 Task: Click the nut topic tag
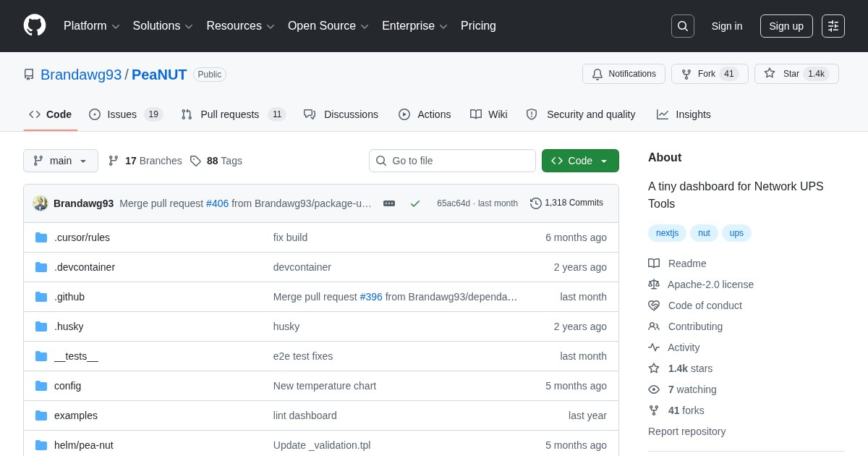pyautogui.click(x=704, y=233)
